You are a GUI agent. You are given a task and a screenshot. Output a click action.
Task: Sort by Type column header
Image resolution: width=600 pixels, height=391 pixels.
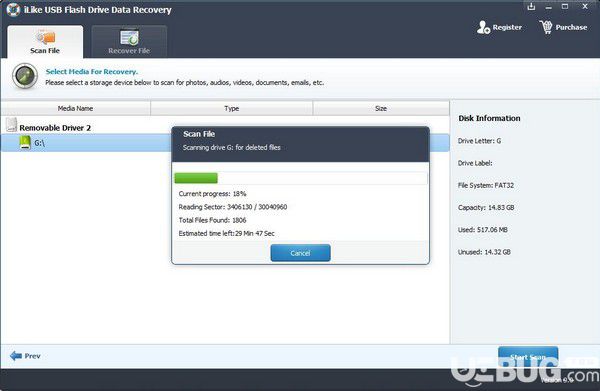click(x=232, y=109)
